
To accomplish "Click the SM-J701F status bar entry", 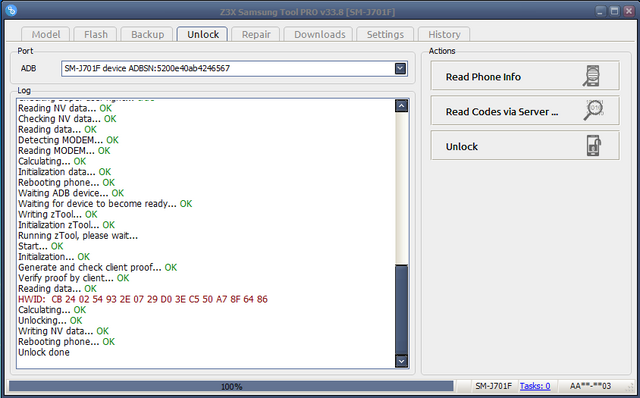I will tap(493, 386).
